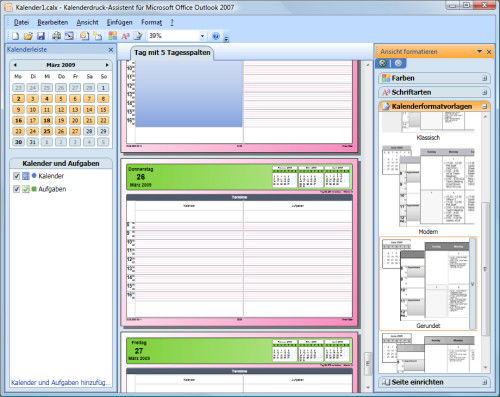The image size is (500, 397).
Task: Open the Datei menu
Action: pyautogui.click(x=21, y=22)
